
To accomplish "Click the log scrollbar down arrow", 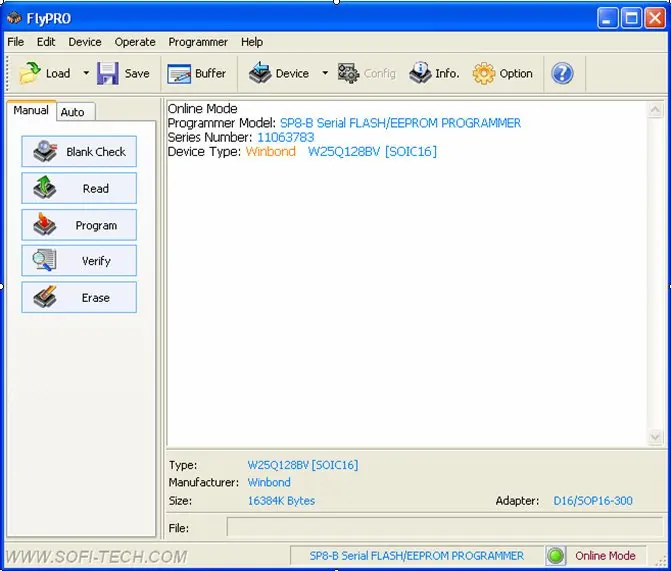I will (655, 436).
